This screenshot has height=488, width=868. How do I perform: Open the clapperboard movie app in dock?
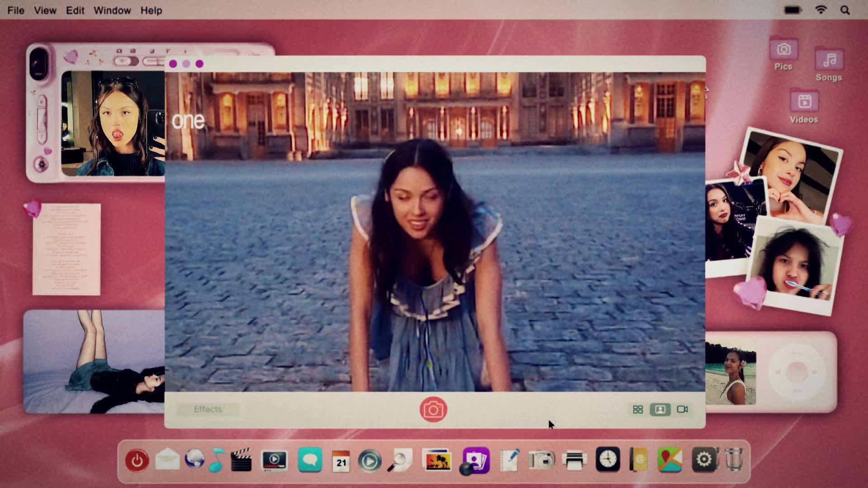coord(241,460)
